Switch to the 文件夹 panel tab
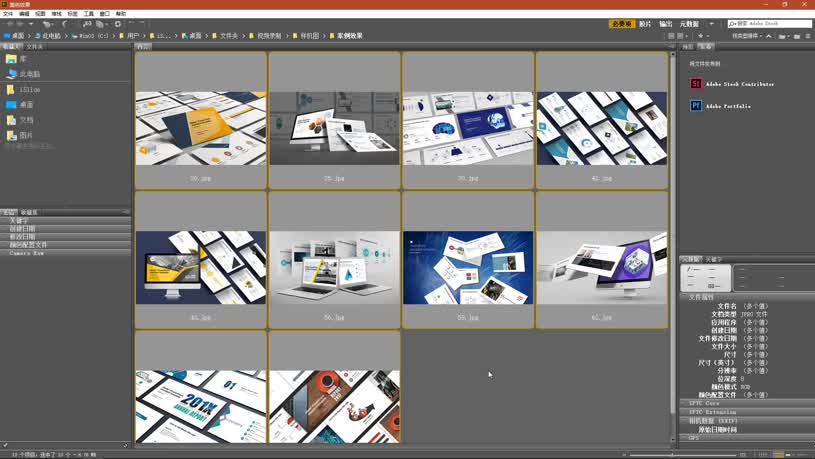The height and width of the screenshot is (459, 815). pyautogui.click(x=35, y=47)
